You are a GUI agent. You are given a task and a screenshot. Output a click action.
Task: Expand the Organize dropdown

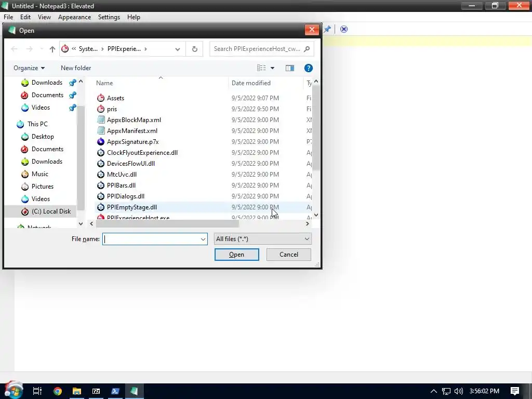(x=29, y=68)
